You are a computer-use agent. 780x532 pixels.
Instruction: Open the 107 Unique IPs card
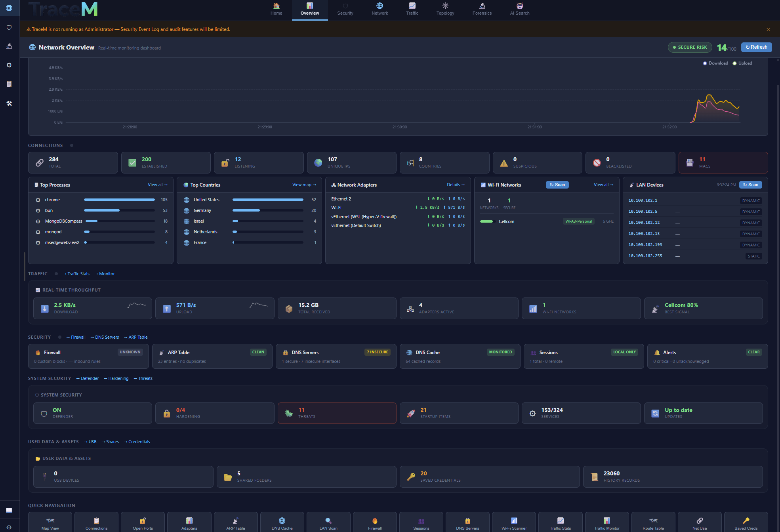tap(351, 162)
